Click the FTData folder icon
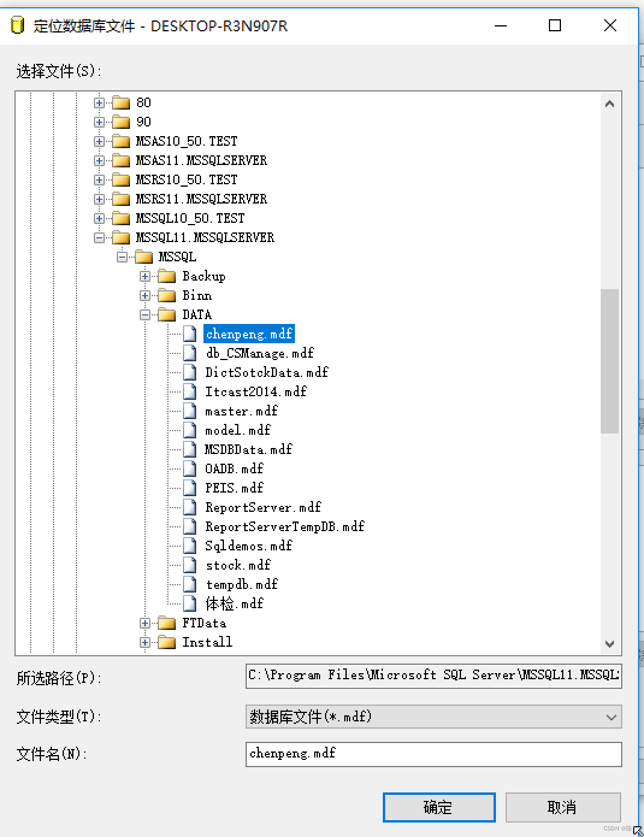Viewport: 644px width, 837px height. point(167,623)
